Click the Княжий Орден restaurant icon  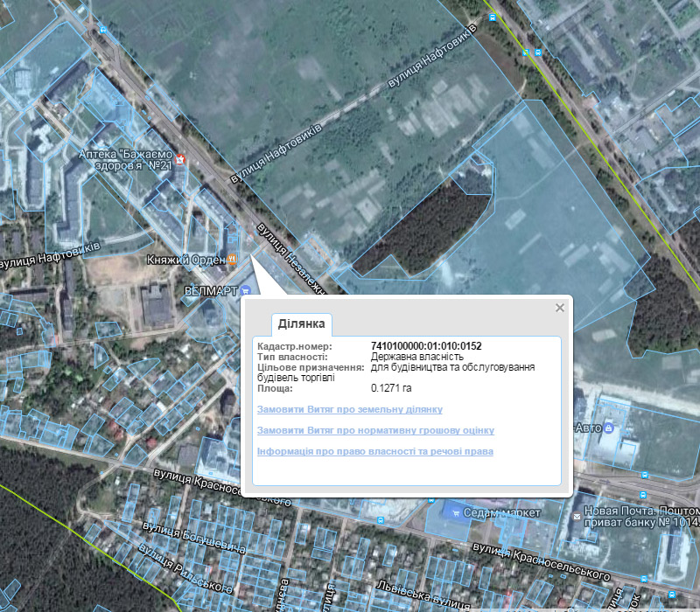click(x=233, y=260)
